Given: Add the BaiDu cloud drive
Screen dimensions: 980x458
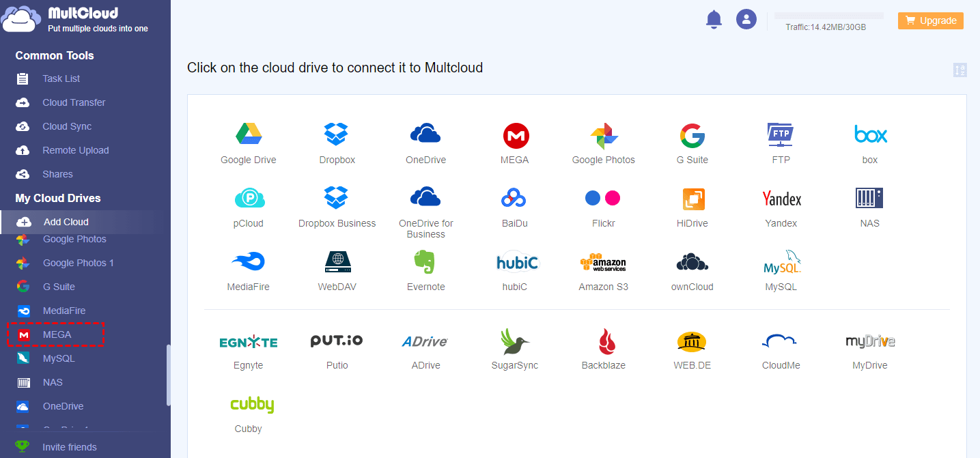Looking at the screenshot, I should [x=514, y=199].
